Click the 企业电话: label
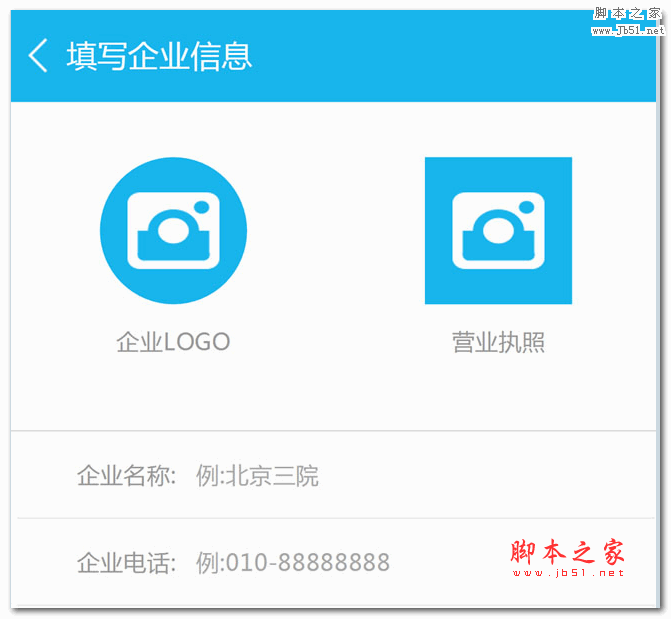 point(126,562)
